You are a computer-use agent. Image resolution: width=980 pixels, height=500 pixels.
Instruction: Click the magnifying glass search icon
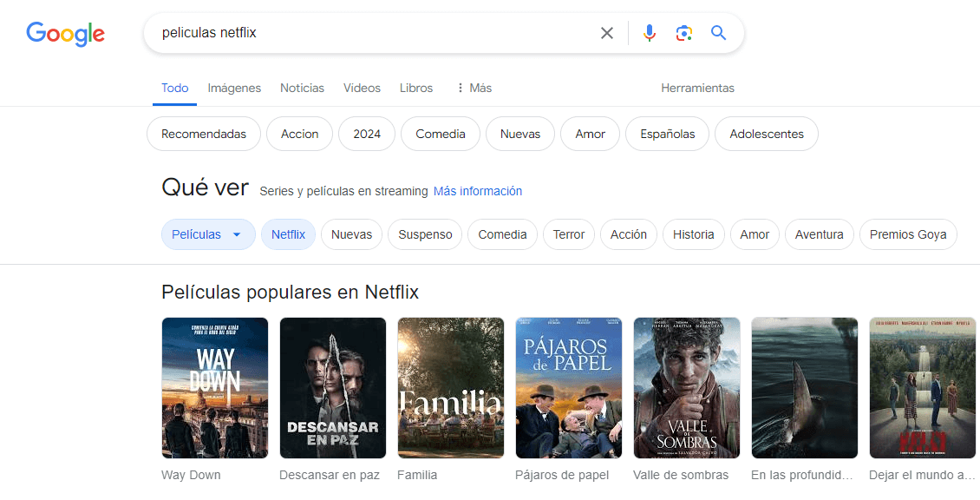pyautogui.click(x=719, y=33)
